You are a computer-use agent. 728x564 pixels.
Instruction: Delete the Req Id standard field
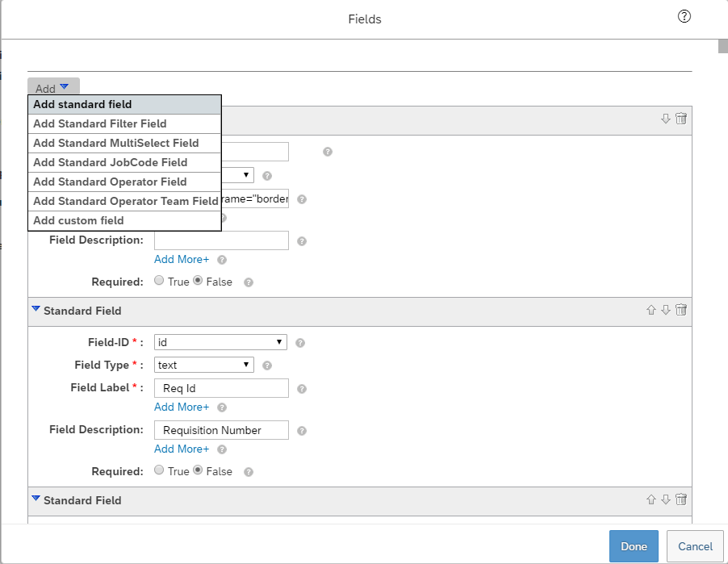click(x=681, y=310)
